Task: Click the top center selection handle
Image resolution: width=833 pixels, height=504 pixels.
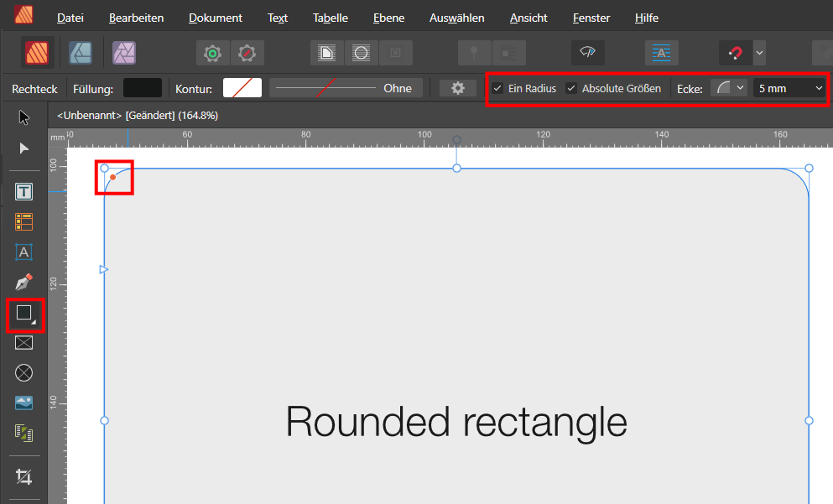Action: tap(456, 169)
